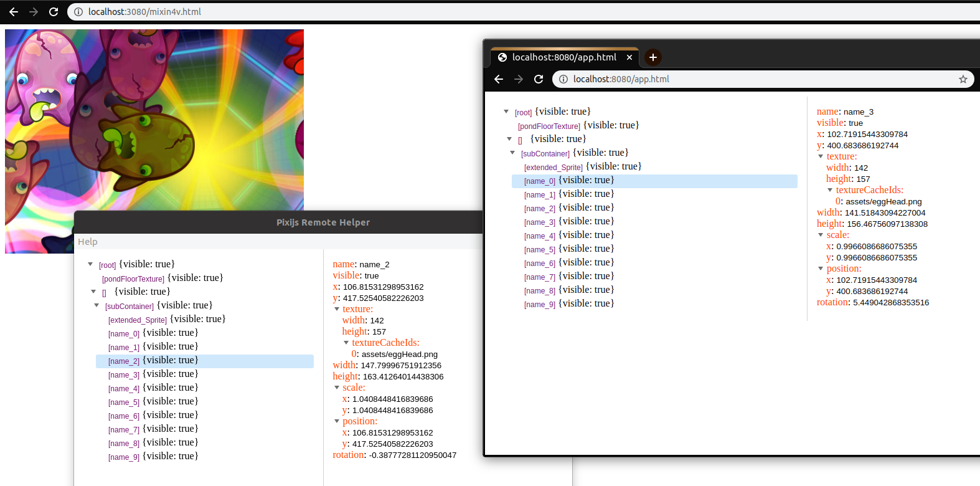View site info in app.html window
Viewport: 980px width, 486px height.
(x=563, y=79)
